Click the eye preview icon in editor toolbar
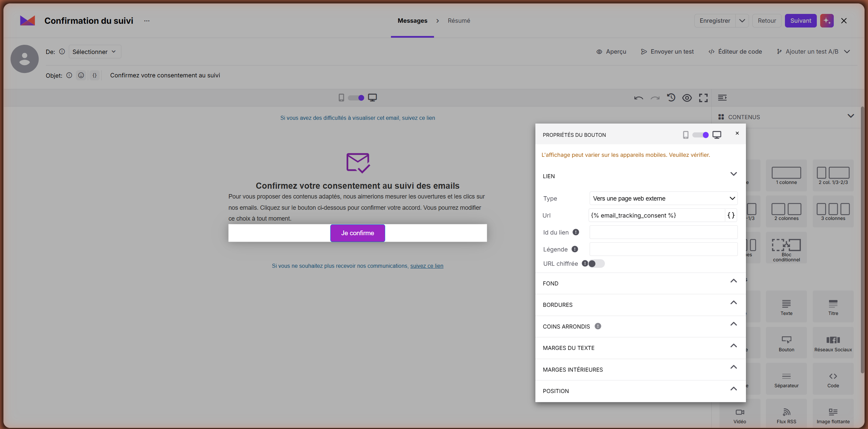Viewport: 868px width, 429px height. (x=687, y=98)
